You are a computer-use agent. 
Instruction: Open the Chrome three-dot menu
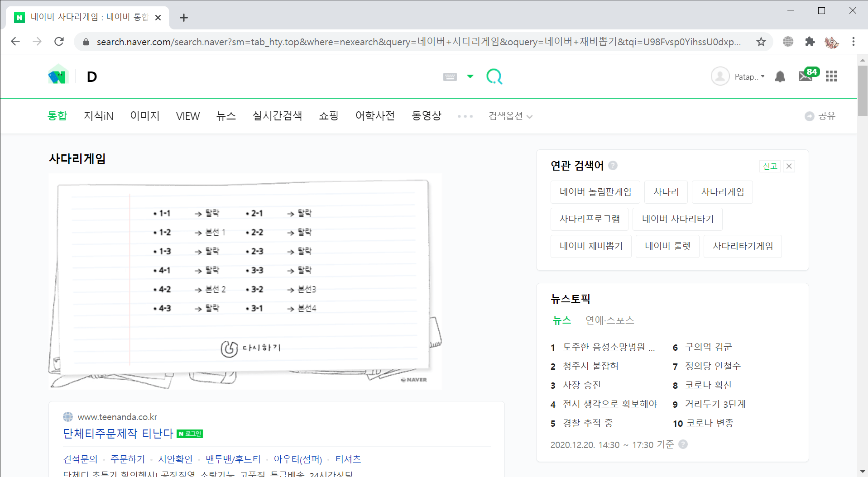point(854,42)
